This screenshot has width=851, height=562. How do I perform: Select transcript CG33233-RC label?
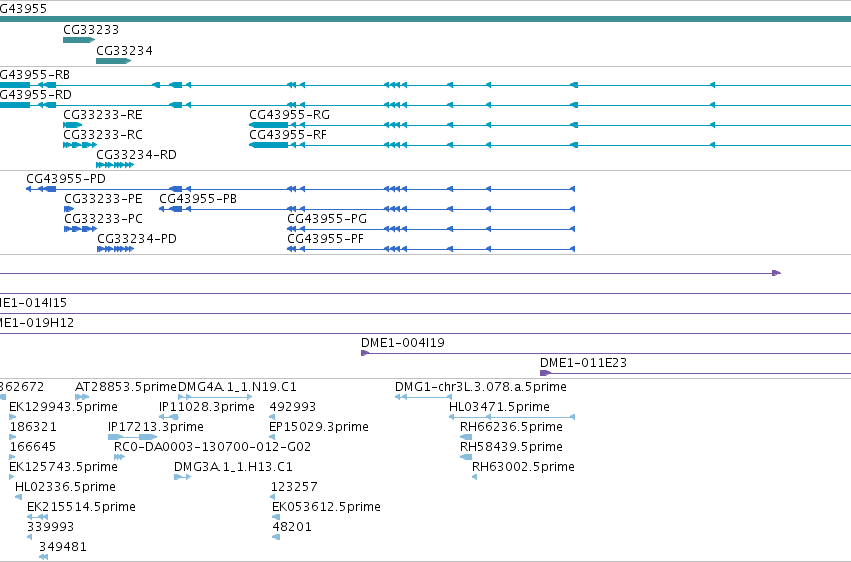click(x=103, y=135)
